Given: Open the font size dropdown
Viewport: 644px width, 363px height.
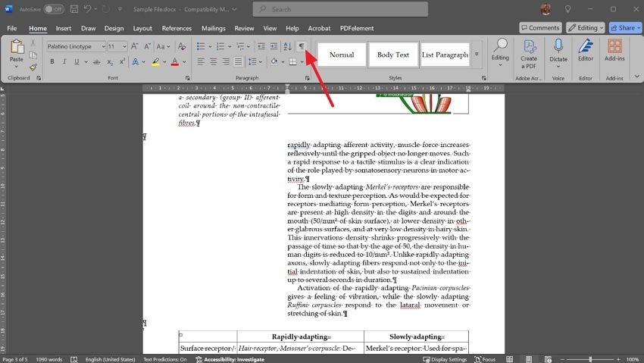Looking at the screenshot, I should coord(124,46).
